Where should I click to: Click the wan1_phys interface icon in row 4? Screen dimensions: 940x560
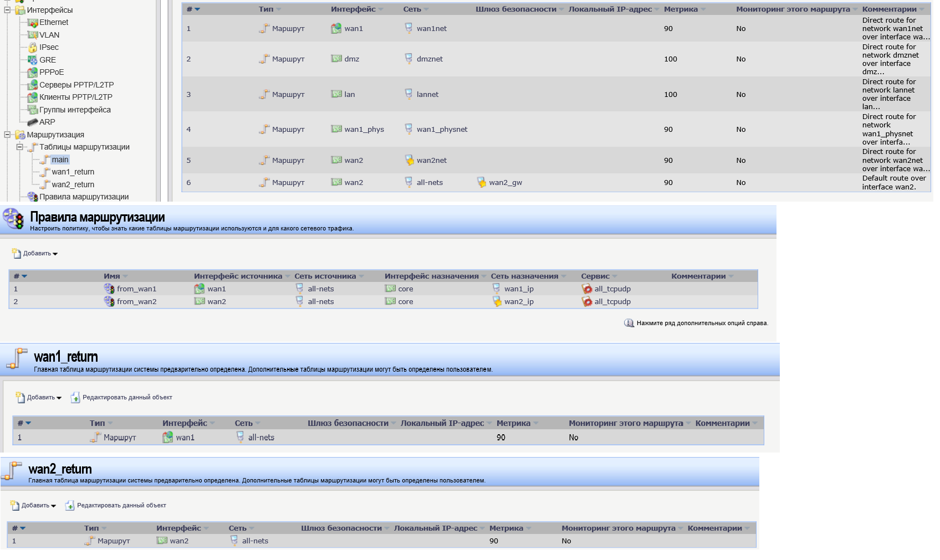[x=336, y=129]
